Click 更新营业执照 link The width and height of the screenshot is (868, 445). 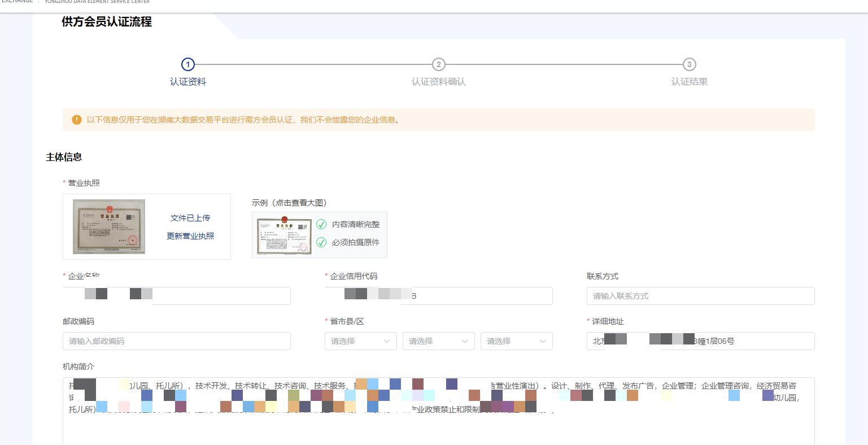190,236
